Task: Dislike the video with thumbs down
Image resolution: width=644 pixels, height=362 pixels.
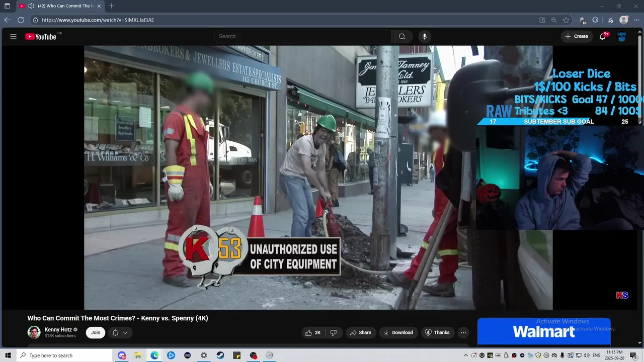Action: pyautogui.click(x=334, y=332)
